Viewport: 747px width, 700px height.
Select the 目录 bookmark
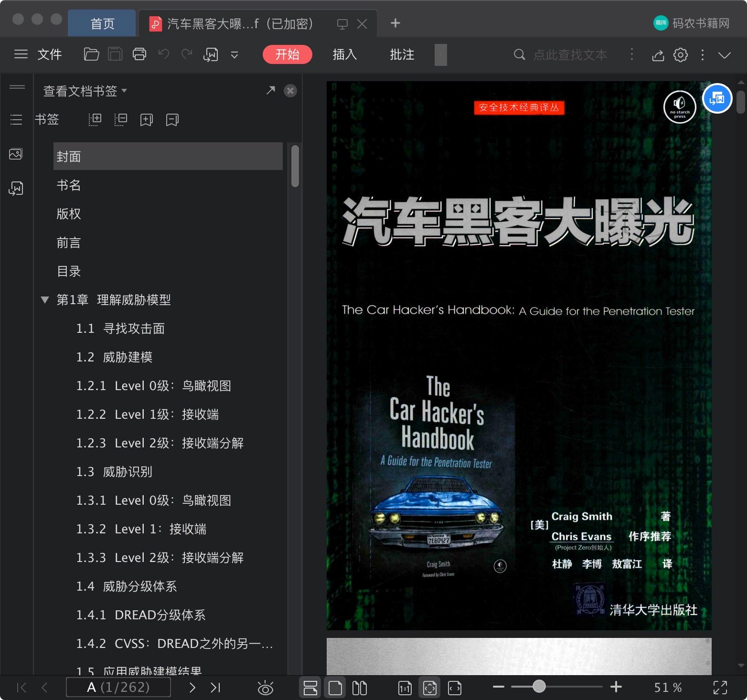(x=69, y=271)
